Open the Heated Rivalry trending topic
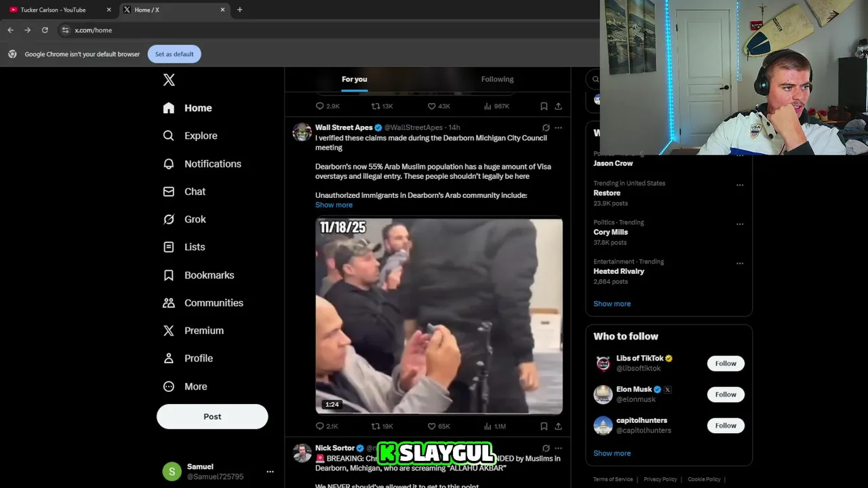This screenshot has width=868, height=488. [x=618, y=271]
